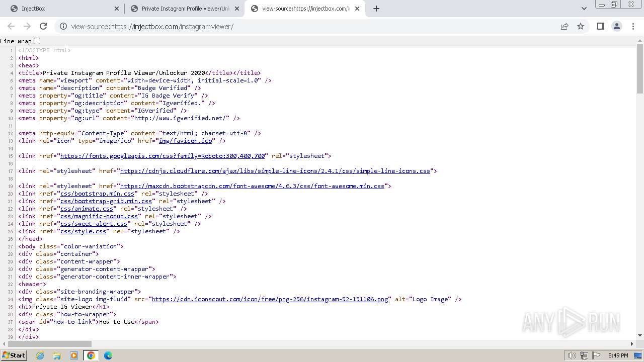644x362 pixels.
Task: Open the browser side panel
Action: coord(600,26)
